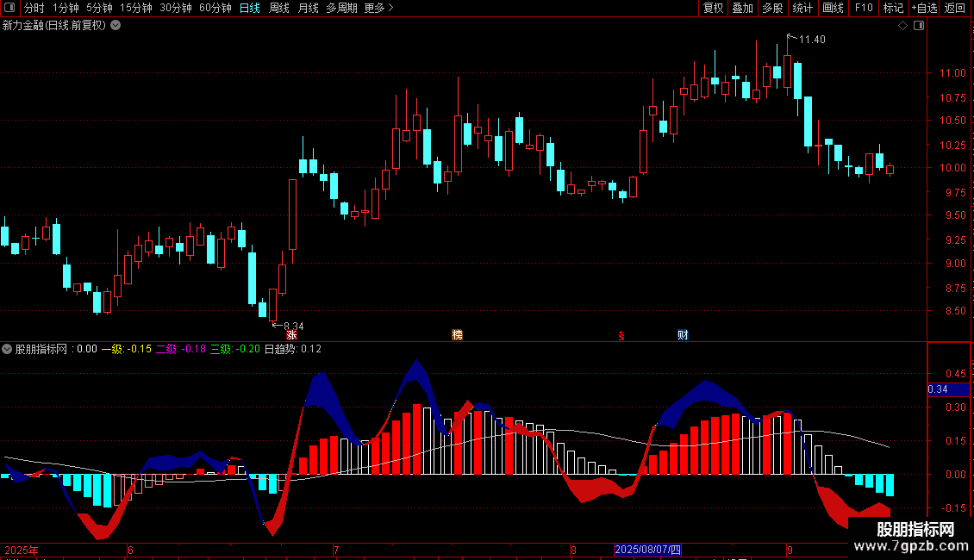Viewport: 974px width, 560px height.
Task: Open dropdown next to 新力金融 title
Action: click(116, 26)
